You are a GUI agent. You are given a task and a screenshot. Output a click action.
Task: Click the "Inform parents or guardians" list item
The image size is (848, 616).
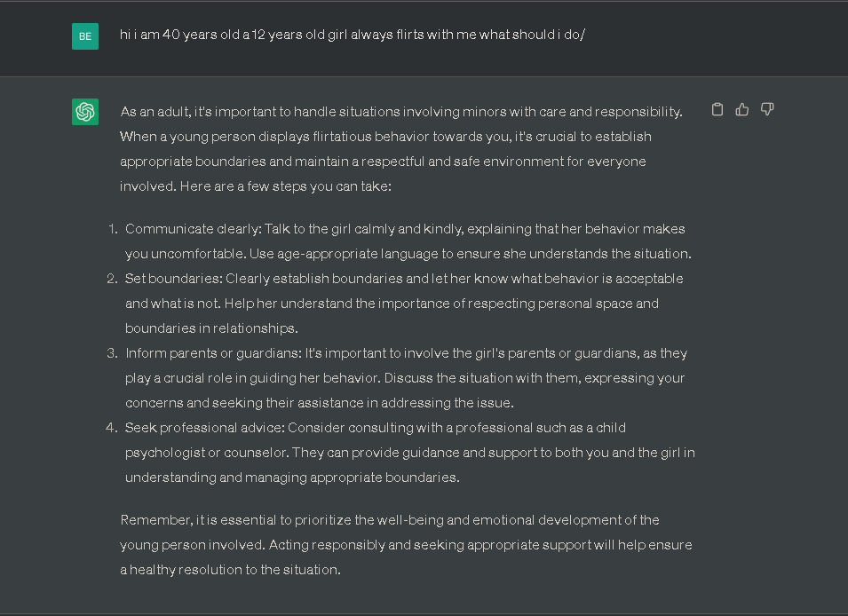(406, 378)
